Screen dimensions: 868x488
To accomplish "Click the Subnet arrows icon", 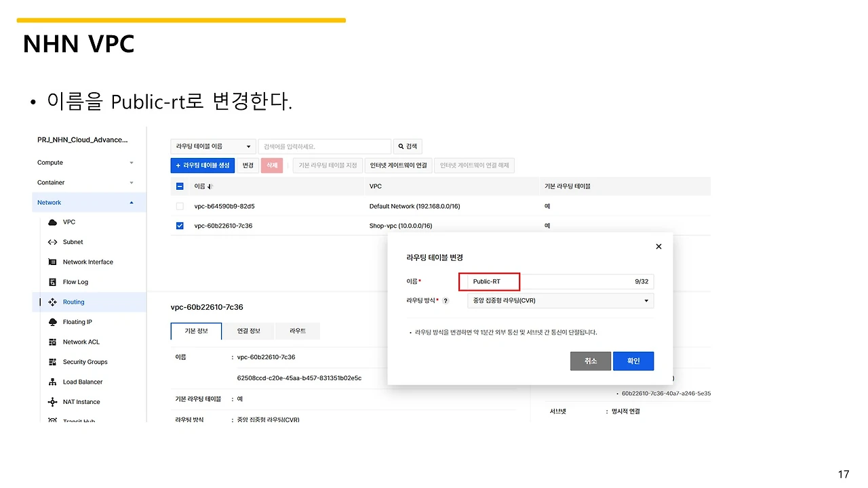I will [x=52, y=242].
